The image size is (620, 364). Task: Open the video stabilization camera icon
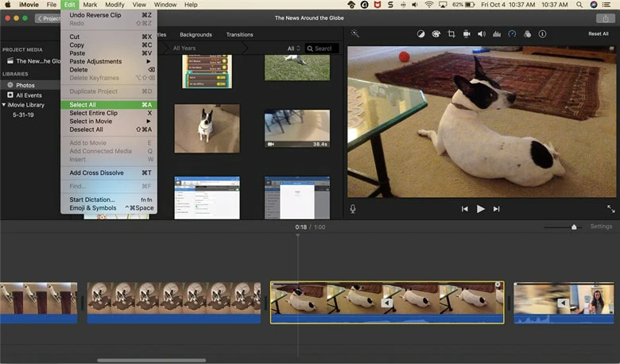pyautogui.click(x=467, y=34)
